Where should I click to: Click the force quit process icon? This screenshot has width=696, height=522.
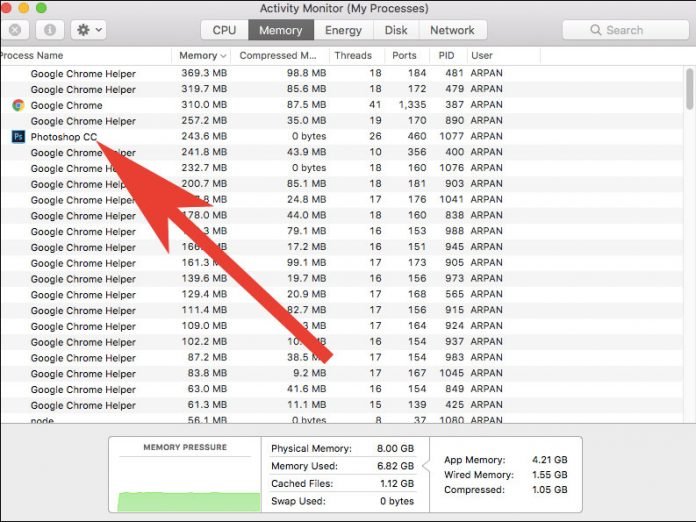click(x=15, y=30)
